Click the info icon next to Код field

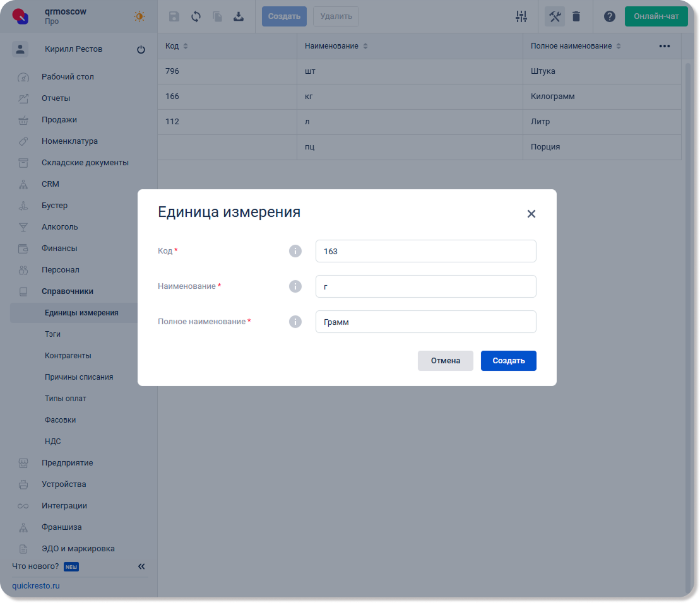click(295, 251)
